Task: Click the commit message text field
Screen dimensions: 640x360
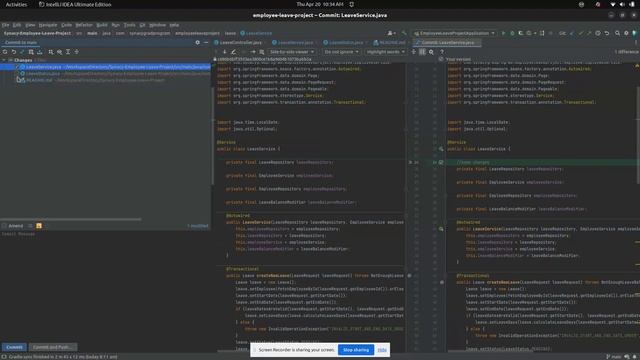Action: click(x=106, y=286)
